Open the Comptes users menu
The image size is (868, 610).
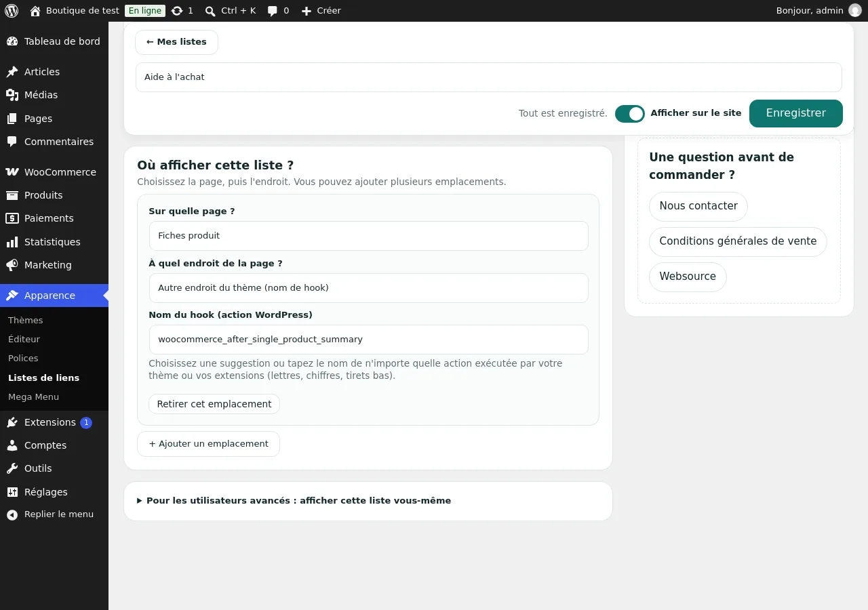(54, 445)
